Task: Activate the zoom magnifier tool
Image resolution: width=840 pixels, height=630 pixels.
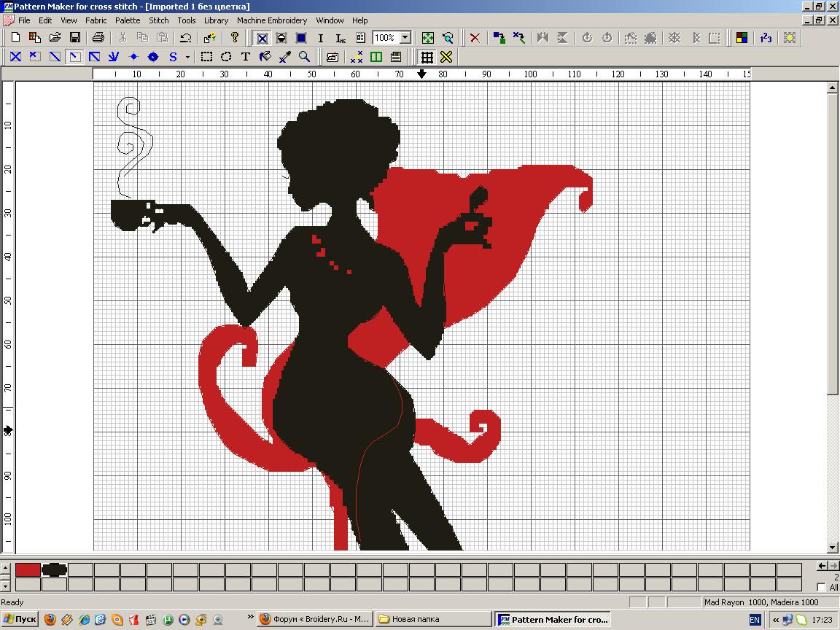Action: tap(305, 57)
